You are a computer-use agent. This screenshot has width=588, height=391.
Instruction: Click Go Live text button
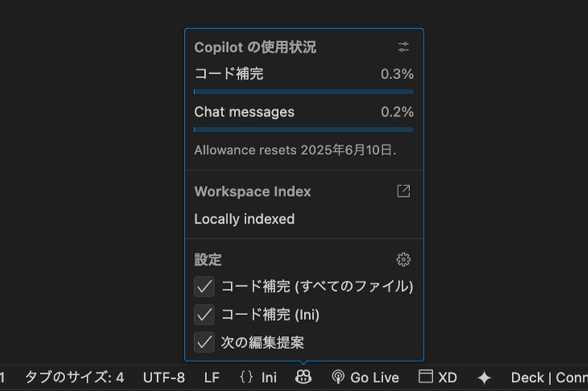(374, 377)
